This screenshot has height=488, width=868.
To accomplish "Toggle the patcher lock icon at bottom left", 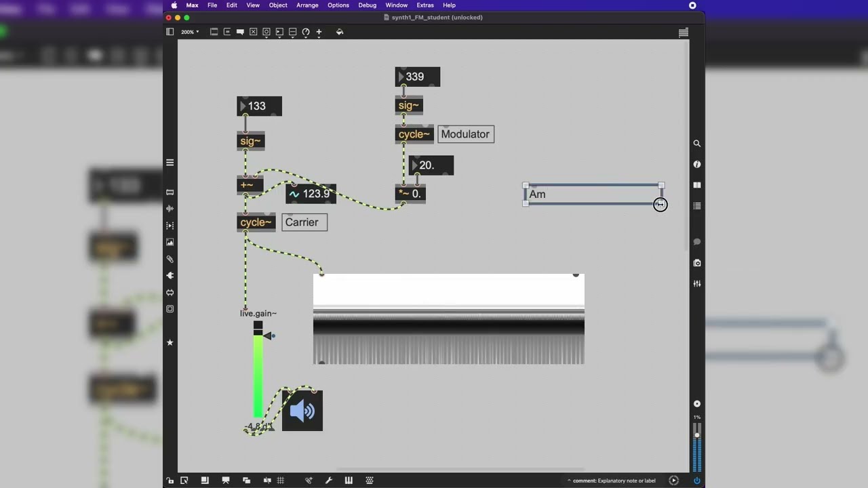I will click(170, 481).
